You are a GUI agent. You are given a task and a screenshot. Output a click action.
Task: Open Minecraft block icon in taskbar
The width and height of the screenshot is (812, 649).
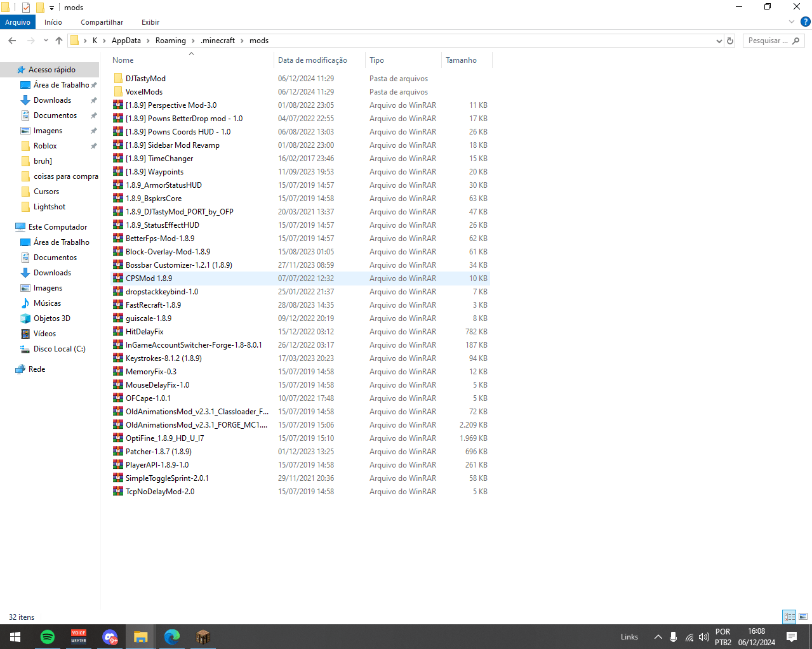tap(203, 637)
